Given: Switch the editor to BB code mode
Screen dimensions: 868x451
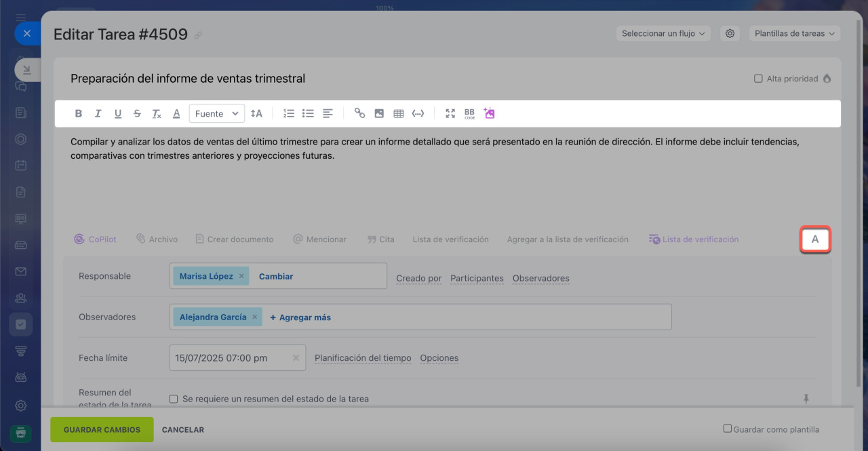Looking at the screenshot, I should click(470, 114).
